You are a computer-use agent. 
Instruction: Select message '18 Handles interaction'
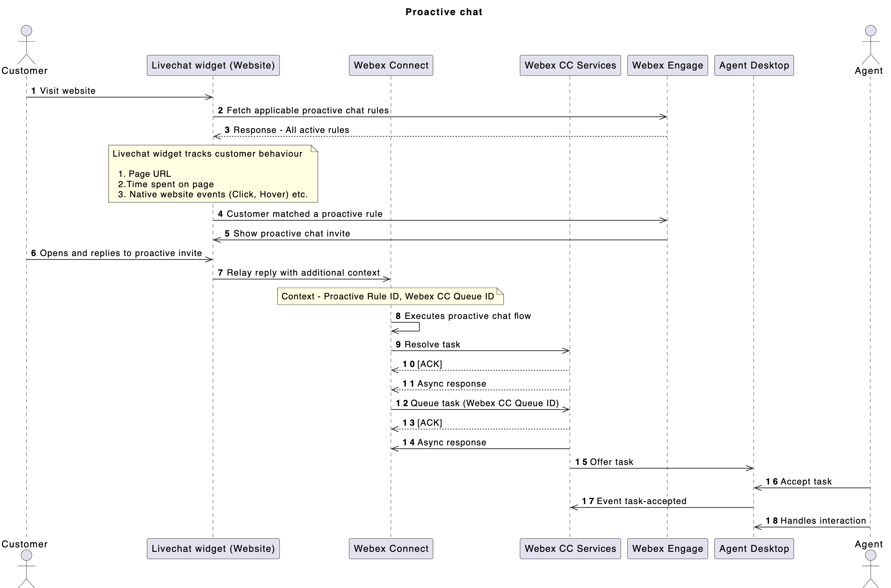click(x=816, y=520)
